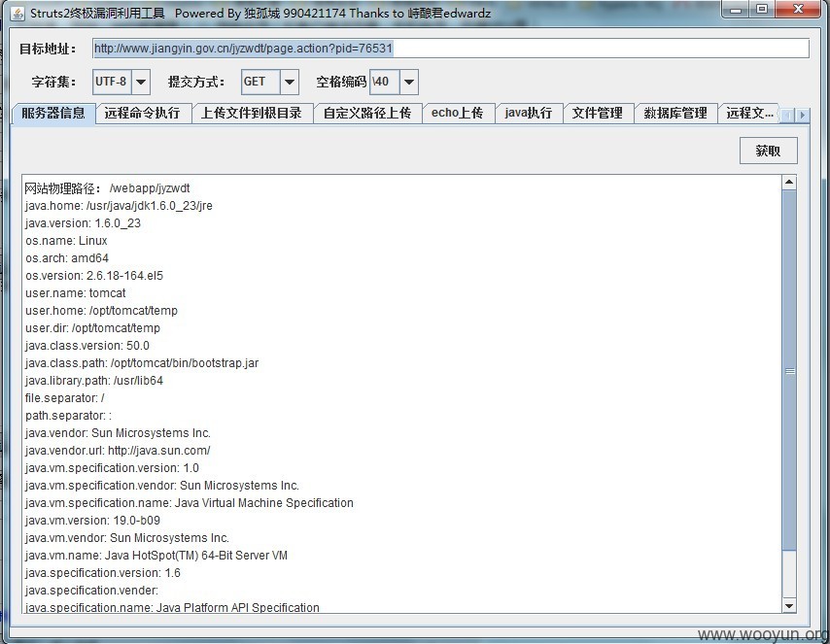Close the Struts2 tool window
Image resolution: width=830 pixels, height=644 pixels.
(x=799, y=9)
